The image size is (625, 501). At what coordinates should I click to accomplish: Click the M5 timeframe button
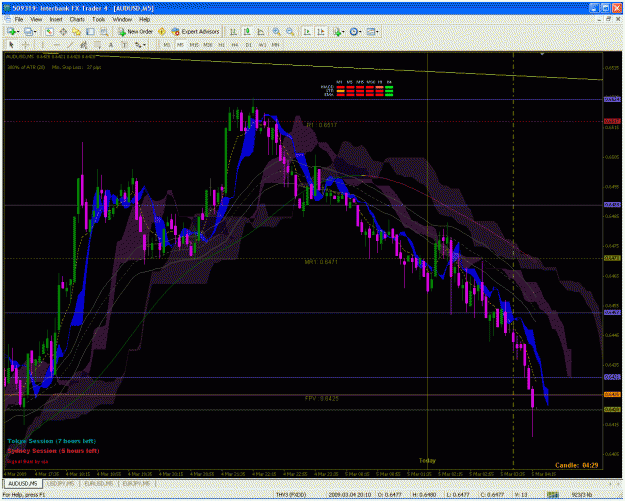tap(180, 45)
